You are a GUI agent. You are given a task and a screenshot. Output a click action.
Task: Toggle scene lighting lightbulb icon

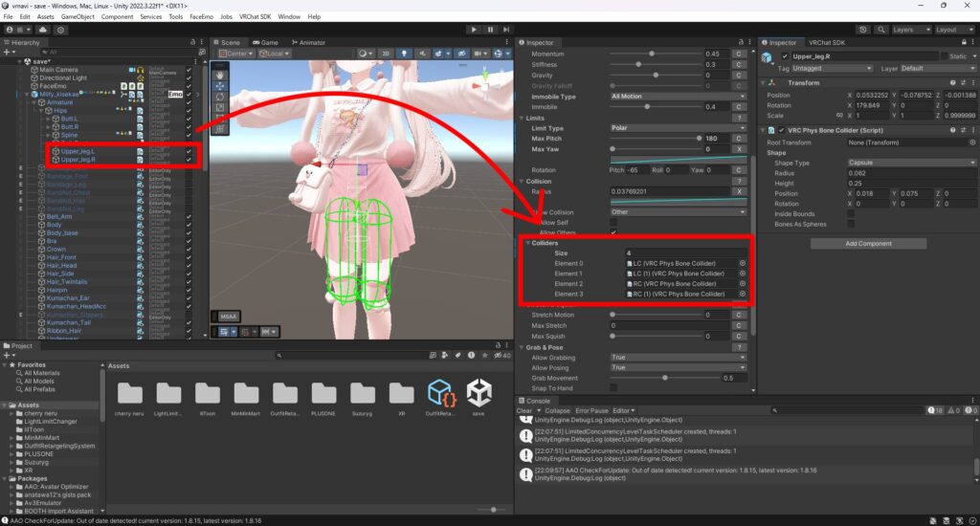(402, 55)
